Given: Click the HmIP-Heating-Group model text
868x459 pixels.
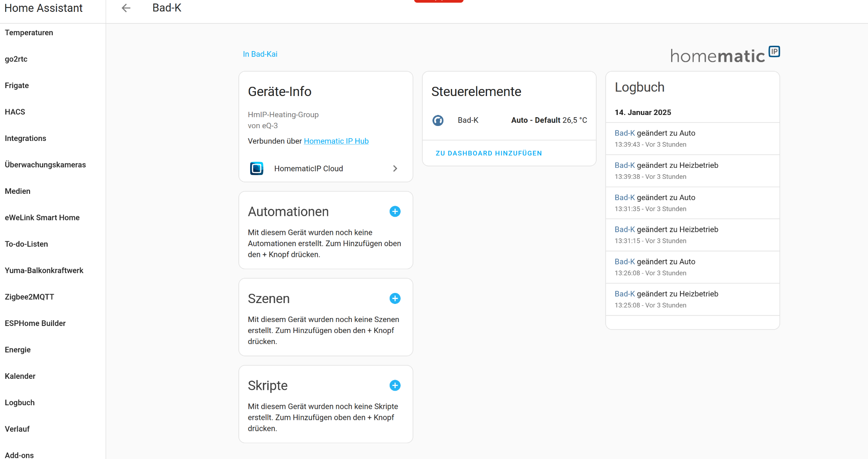Looking at the screenshot, I should [x=283, y=115].
